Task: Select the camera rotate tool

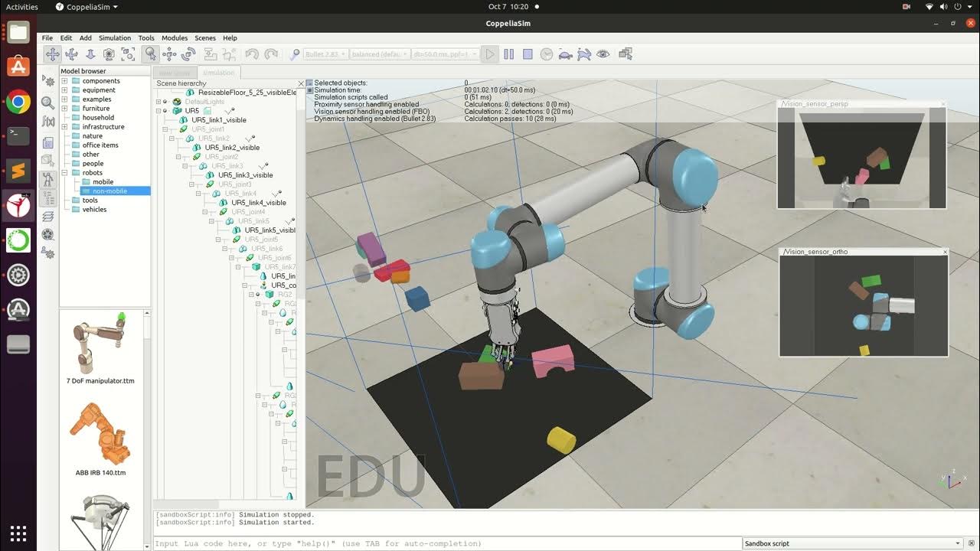Action: pyautogui.click(x=71, y=54)
